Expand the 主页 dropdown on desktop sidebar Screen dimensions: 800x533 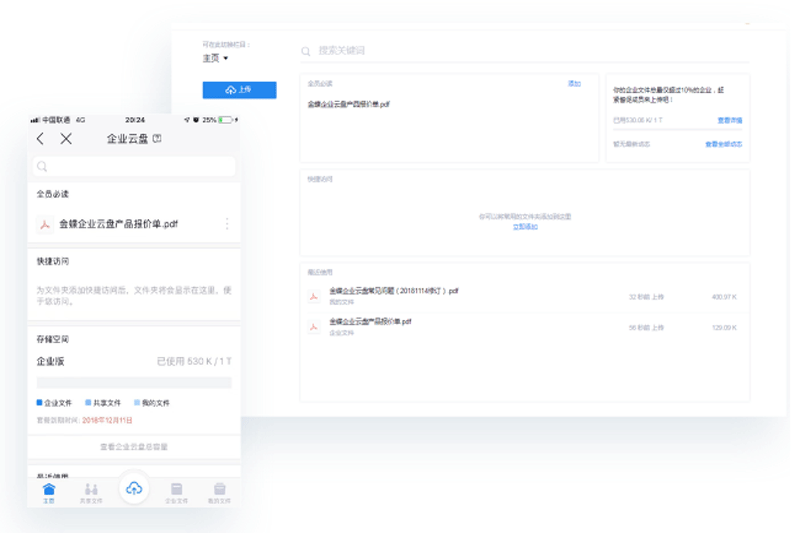pyautogui.click(x=215, y=58)
